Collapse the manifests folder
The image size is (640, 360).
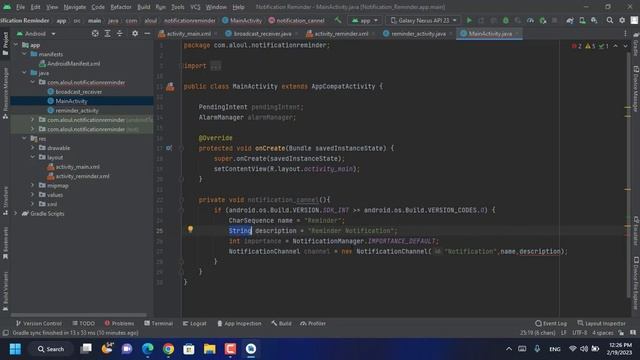(24, 54)
